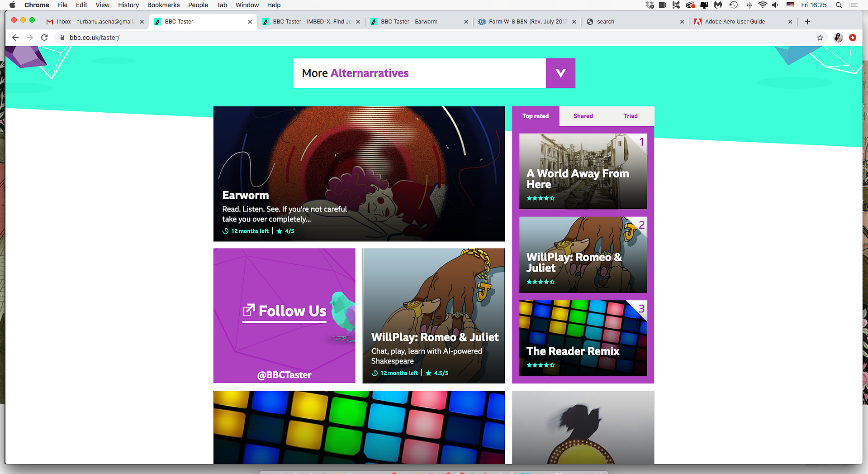Open the History menu
868x474 pixels.
(x=128, y=5)
